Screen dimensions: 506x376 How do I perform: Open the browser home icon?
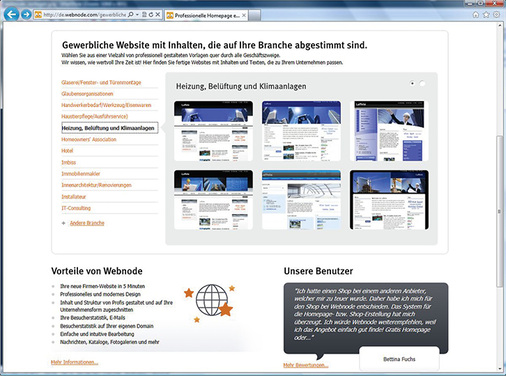(x=476, y=15)
